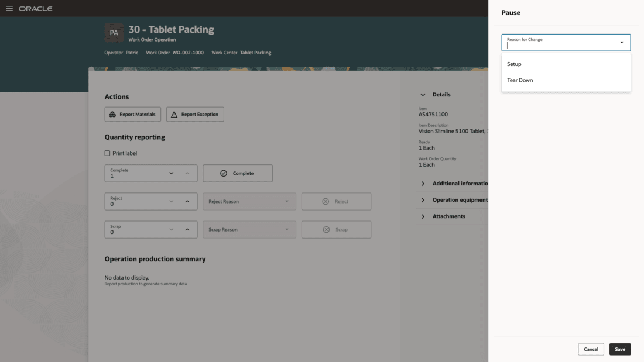Expand the Attachments section

[423, 216]
